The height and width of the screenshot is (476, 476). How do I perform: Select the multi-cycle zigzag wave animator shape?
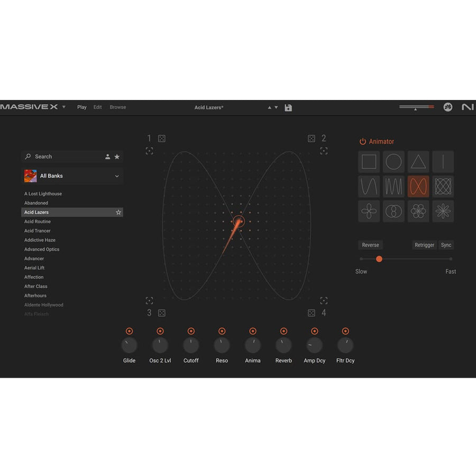coord(393,186)
